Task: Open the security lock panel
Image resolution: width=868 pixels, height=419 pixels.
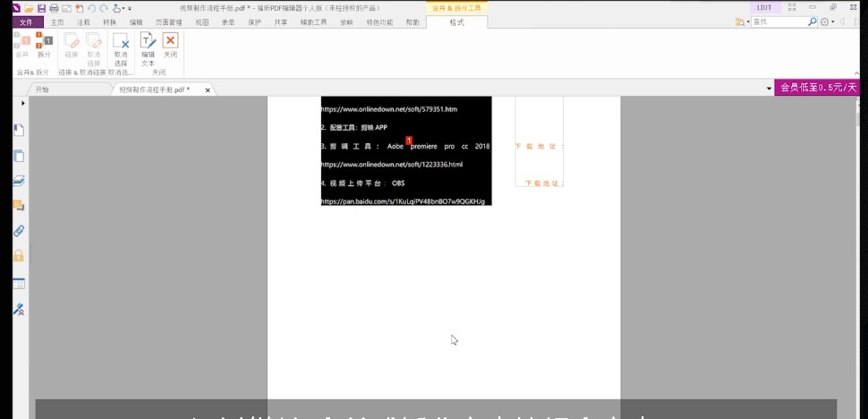Action: coord(19,255)
